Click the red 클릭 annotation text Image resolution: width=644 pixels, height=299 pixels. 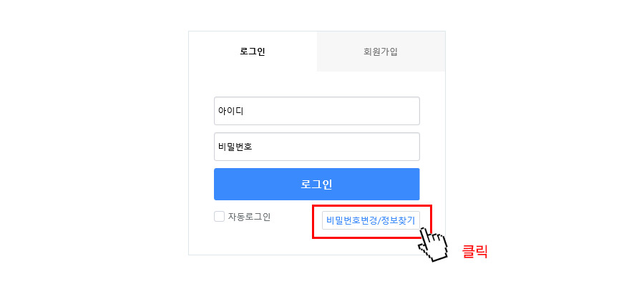tap(475, 251)
